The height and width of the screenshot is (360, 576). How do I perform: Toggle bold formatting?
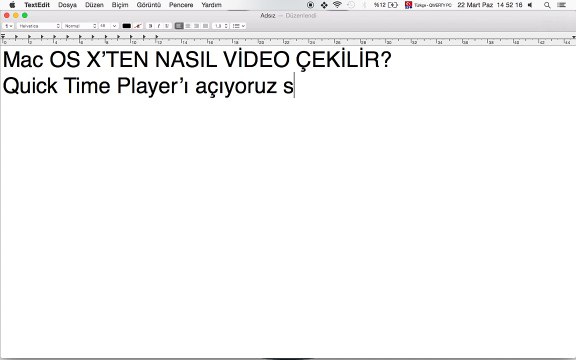(x=150, y=26)
